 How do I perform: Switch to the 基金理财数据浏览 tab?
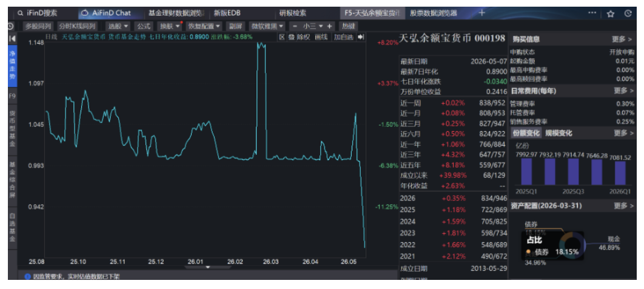176,13
